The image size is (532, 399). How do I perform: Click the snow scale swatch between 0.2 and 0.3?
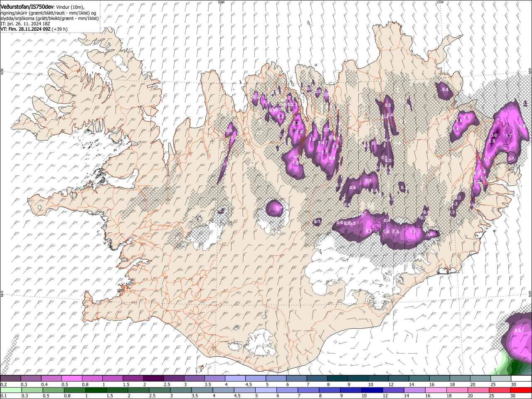pyautogui.click(x=10, y=379)
